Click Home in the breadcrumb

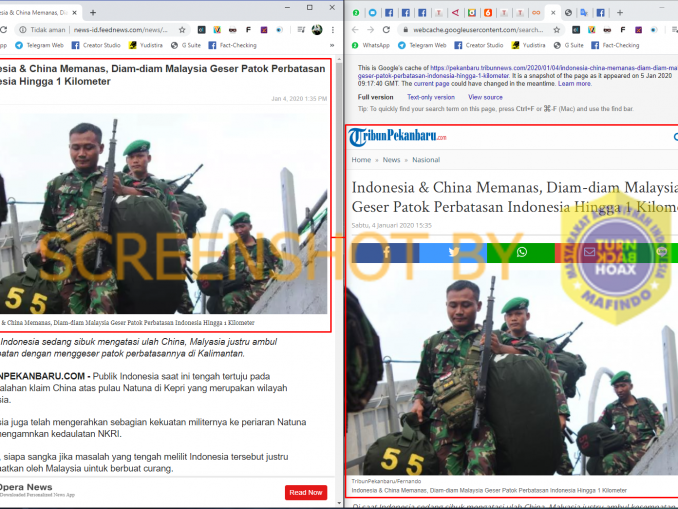(361, 160)
